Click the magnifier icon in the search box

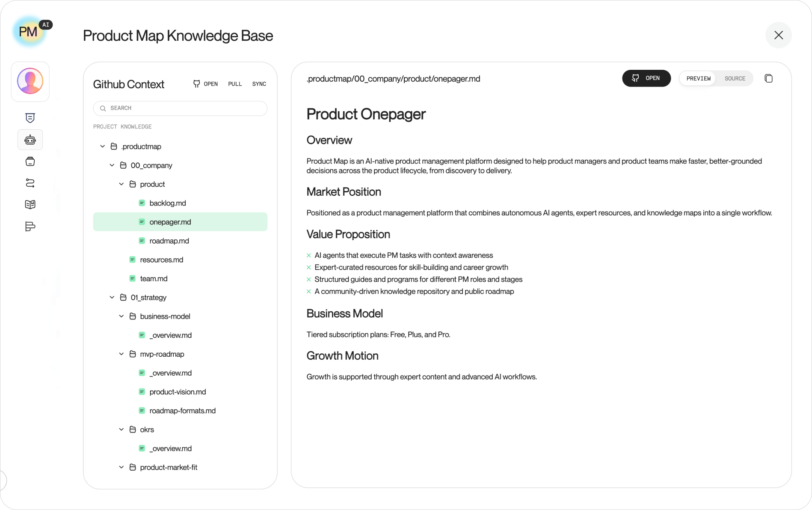[x=103, y=108]
